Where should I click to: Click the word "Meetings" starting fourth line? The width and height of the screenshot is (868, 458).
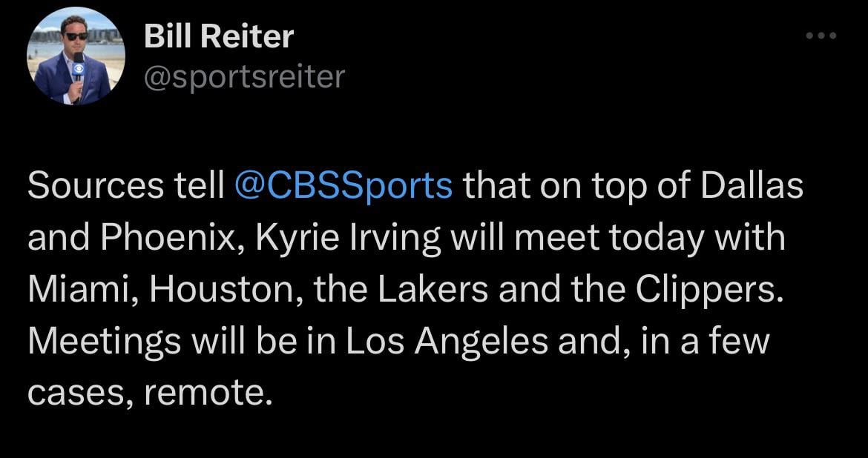coord(104,342)
